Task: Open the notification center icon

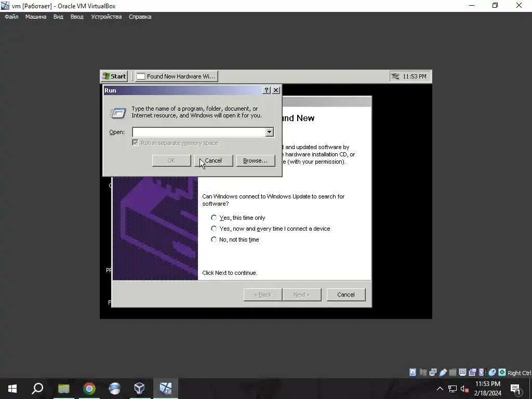Action: (516, 390)
